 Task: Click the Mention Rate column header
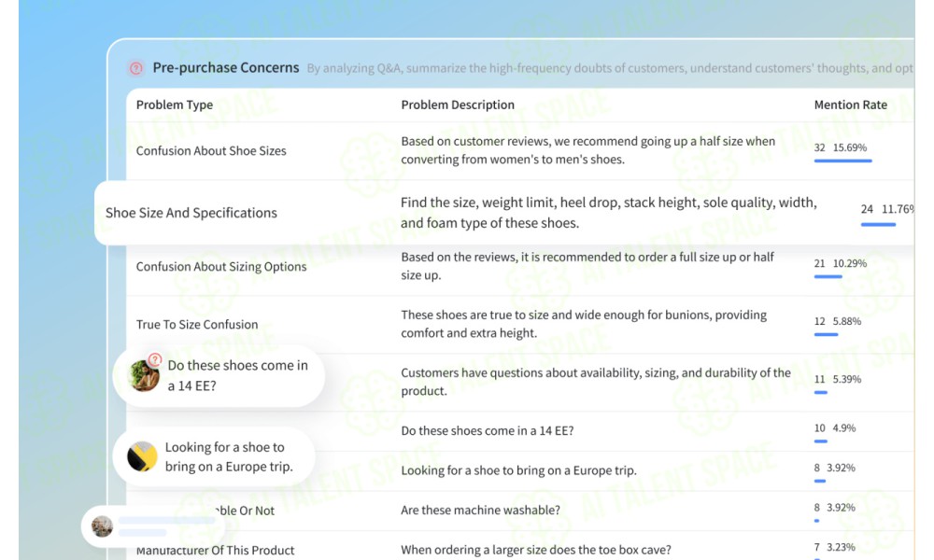[851, 105]
